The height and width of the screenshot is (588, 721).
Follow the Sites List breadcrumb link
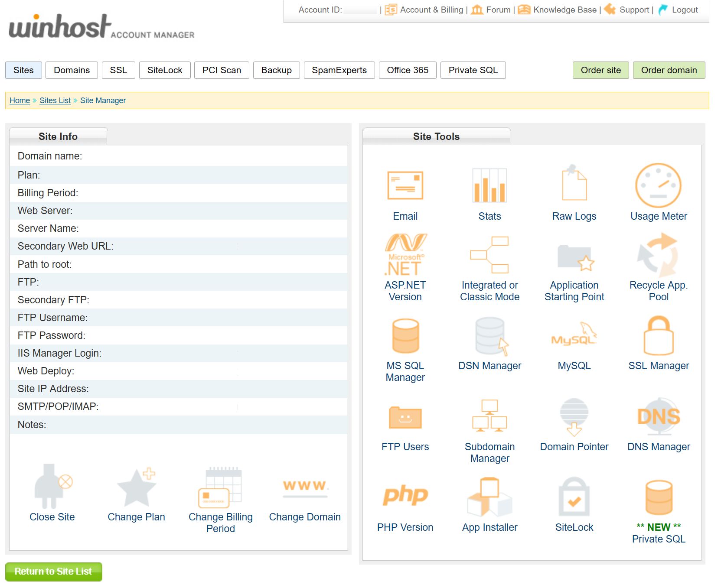click(x=55, y=101)
